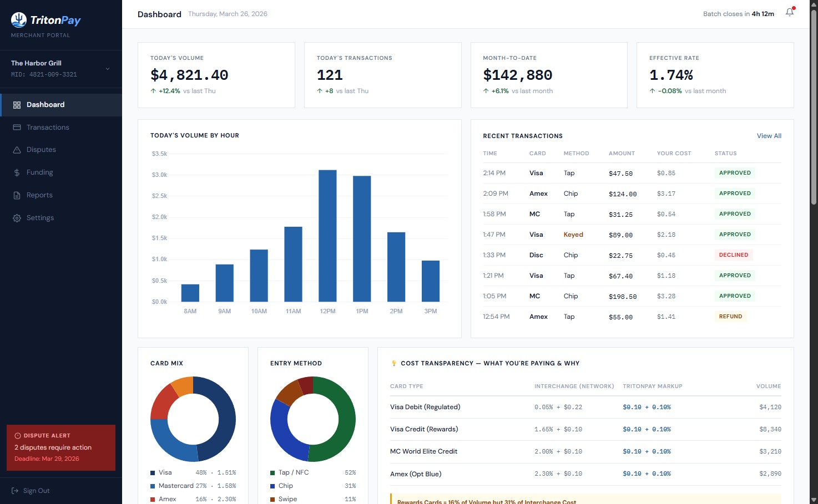Click the DECLINED status badge for Disc transaction
Image resolution: width=818 pixels, height=504 pixels.
click(734, 254)
